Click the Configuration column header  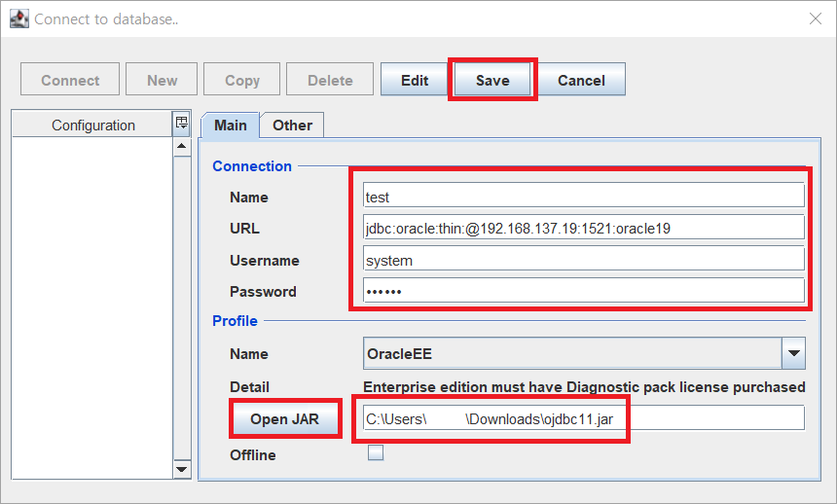tap(92, 125)
